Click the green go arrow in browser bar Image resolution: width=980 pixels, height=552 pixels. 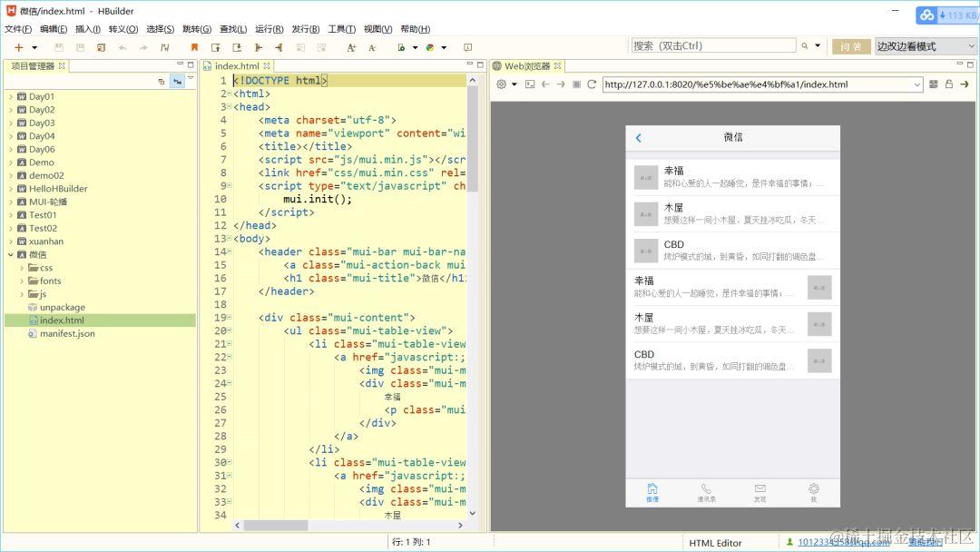coord(965,84)
